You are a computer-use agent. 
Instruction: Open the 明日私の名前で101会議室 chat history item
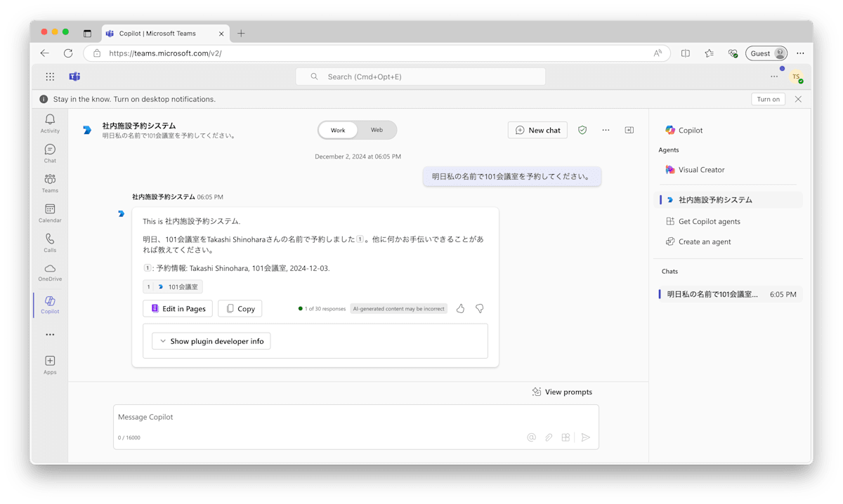coord(728,294)
